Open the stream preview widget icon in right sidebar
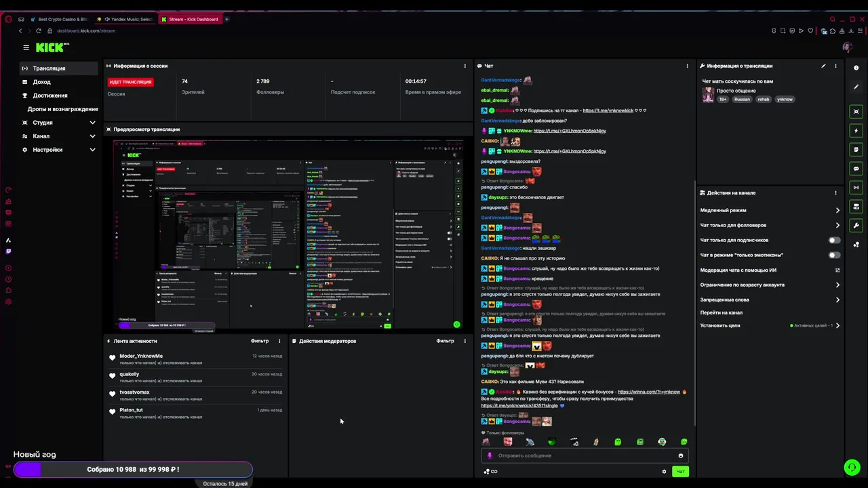This screenshot has height=488, width=868. coord(856,111)
